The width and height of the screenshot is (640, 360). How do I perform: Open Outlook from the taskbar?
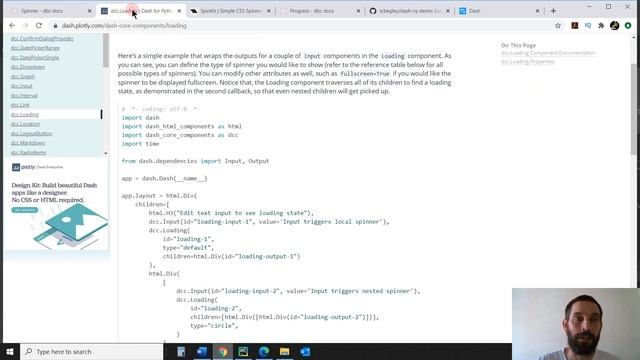(305, 351)
